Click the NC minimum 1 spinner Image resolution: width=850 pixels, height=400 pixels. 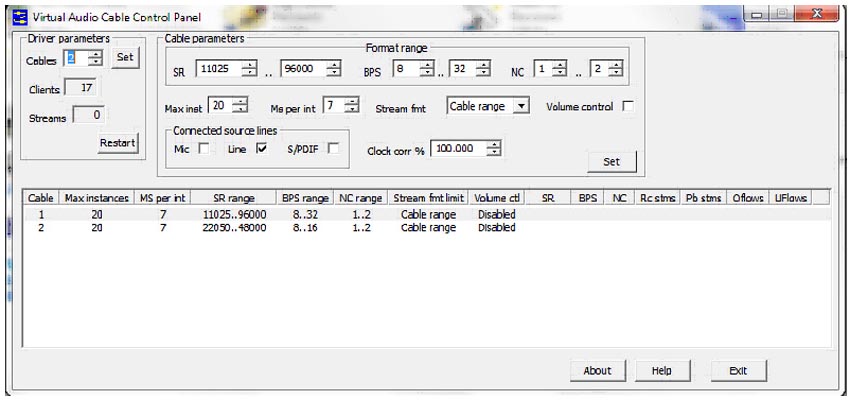(559, 69)
